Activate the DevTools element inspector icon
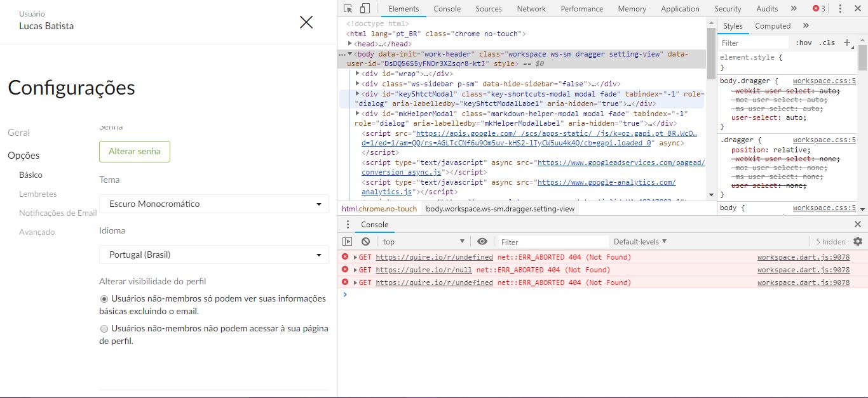The height and width of the screenshot is (398, 868). [348, 9]
